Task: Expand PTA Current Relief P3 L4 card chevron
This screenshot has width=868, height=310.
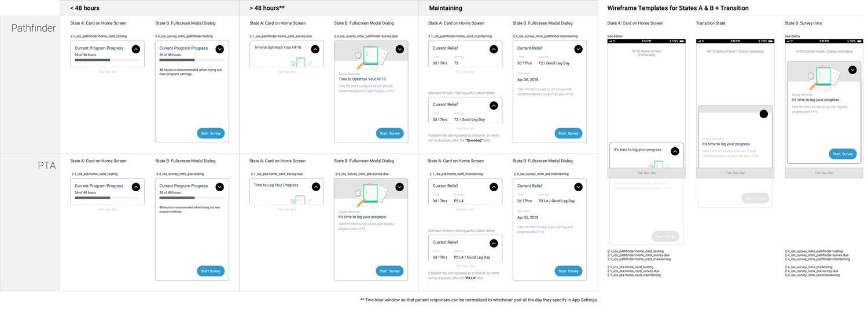Action: click(493, 187)
